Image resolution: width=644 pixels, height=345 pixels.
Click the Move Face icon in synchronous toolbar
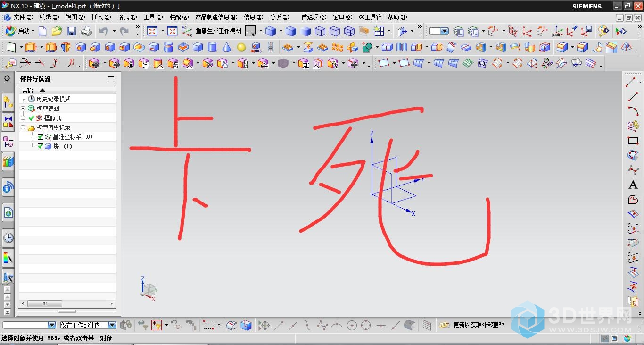(94, 63)
